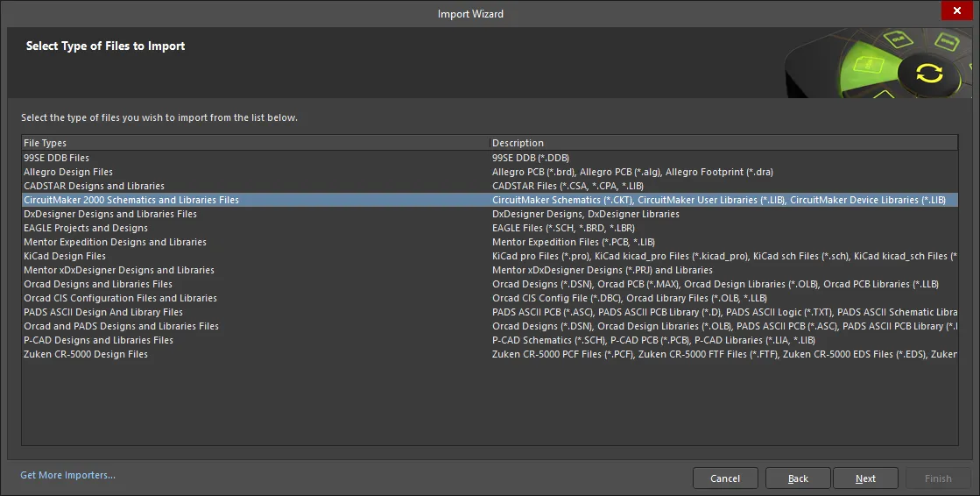Click the Next button
This screenshot has width=980, height=496.
(x=865, y=478)
